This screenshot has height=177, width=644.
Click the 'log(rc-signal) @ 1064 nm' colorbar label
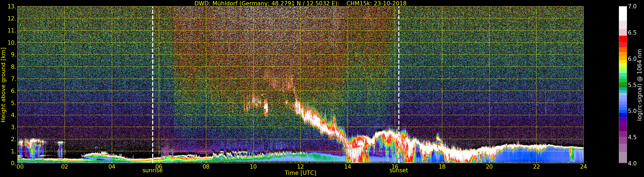[640, 85]
